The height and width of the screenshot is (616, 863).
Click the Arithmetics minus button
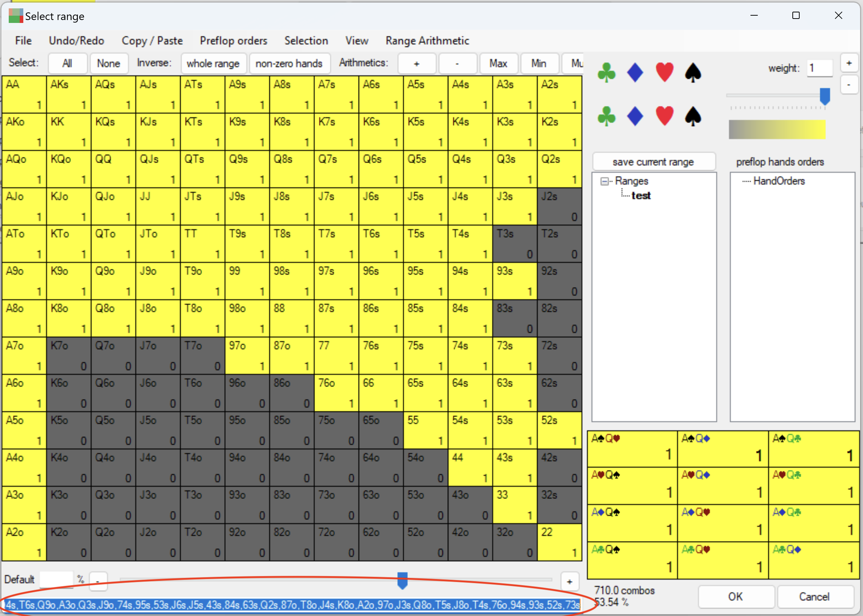point(457,63)
